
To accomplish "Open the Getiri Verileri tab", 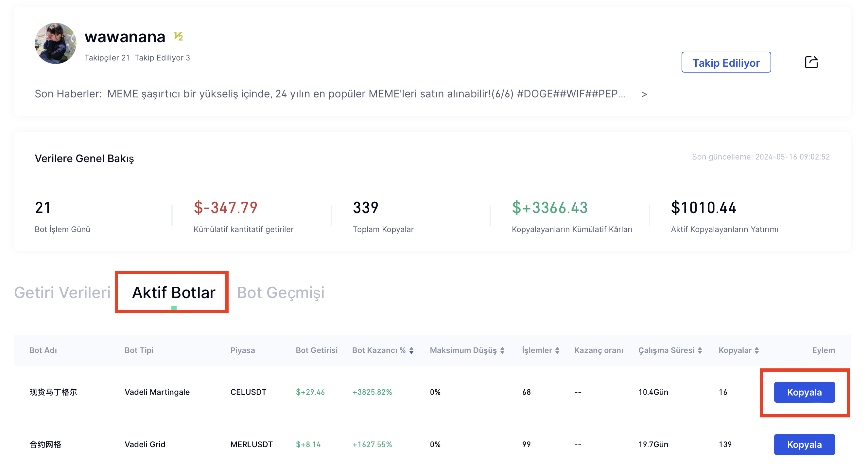I will point(62,292).
